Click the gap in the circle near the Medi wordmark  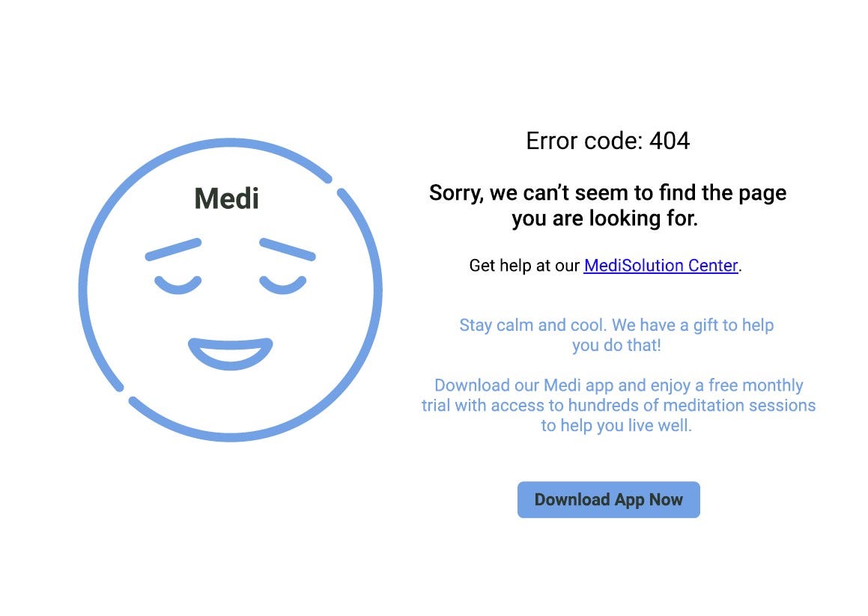[336, 184]
